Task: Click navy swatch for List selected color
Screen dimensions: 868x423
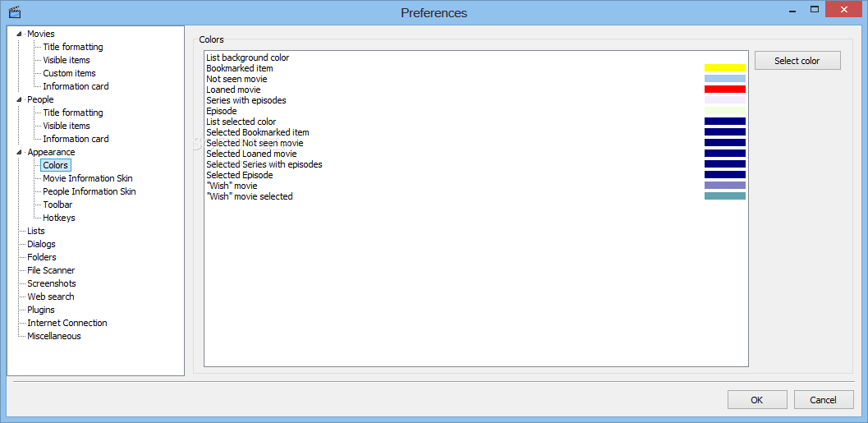Action: coord(724,122)
